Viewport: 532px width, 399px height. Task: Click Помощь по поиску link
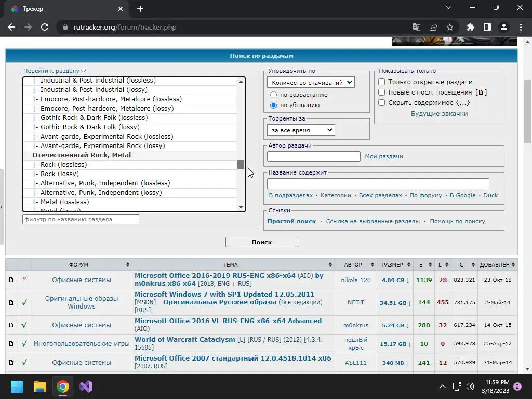tap(457, 221)
